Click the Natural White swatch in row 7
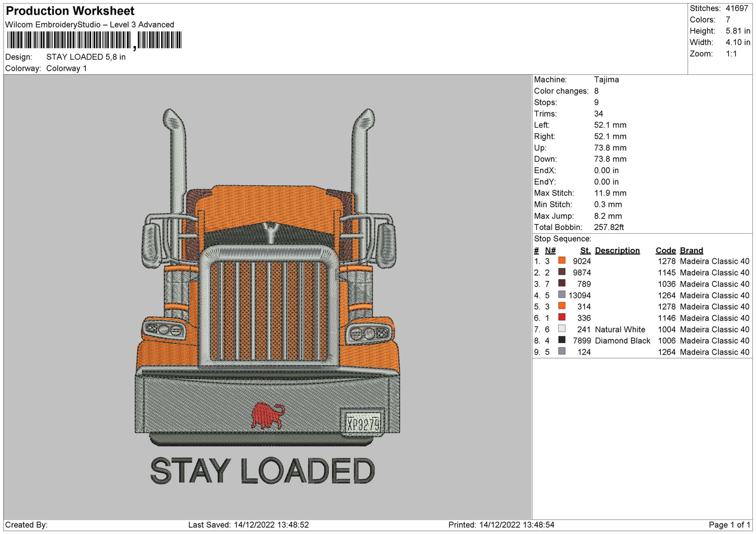 [562, 329]
